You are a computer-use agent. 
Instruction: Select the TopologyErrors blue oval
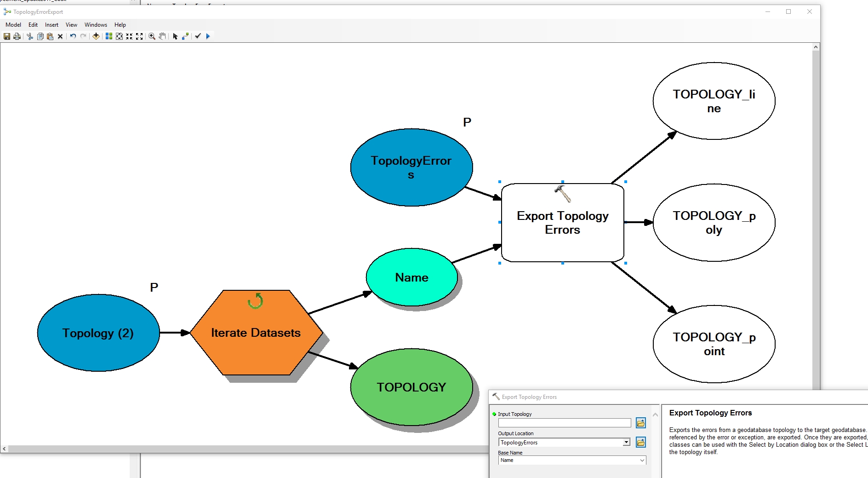(411, 167)
